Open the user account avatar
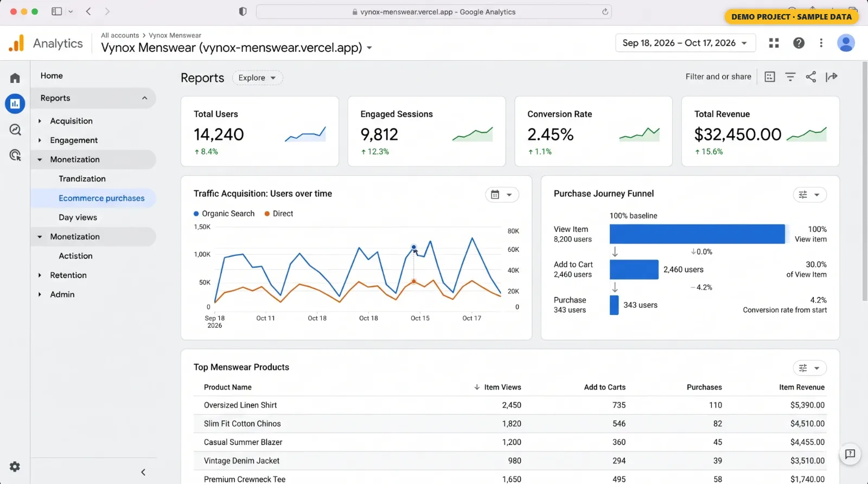Viewport: 868px width, 484px height. 846,43
